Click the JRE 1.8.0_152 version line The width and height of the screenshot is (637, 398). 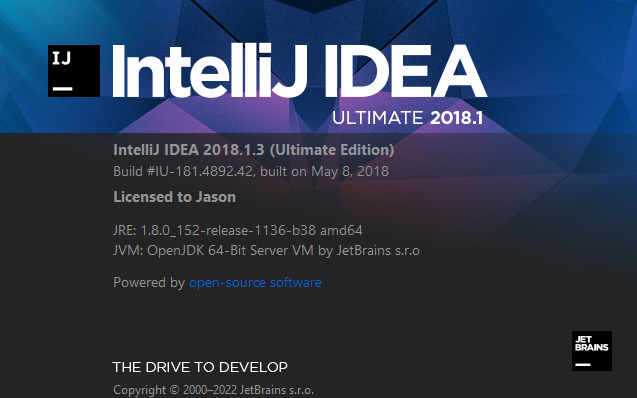click(x=238, y=231)
